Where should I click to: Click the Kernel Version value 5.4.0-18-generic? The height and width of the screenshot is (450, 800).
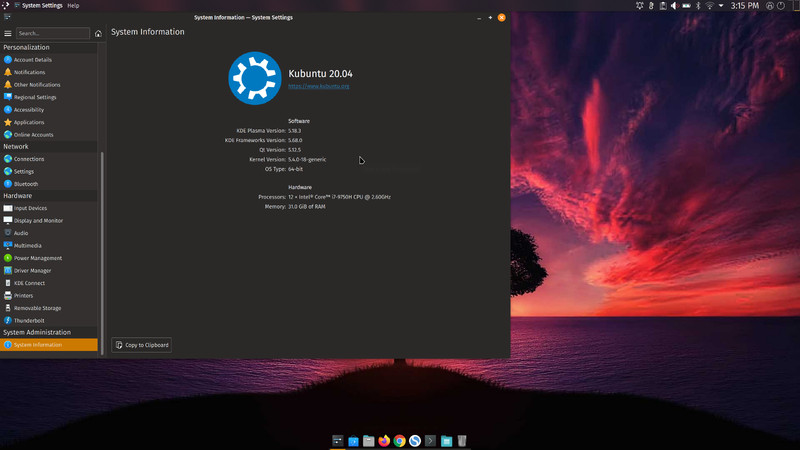pos(307,160)
